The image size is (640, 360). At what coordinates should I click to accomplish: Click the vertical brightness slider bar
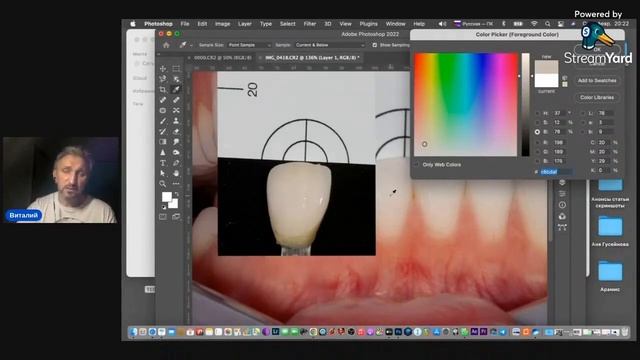click(525, 104)
